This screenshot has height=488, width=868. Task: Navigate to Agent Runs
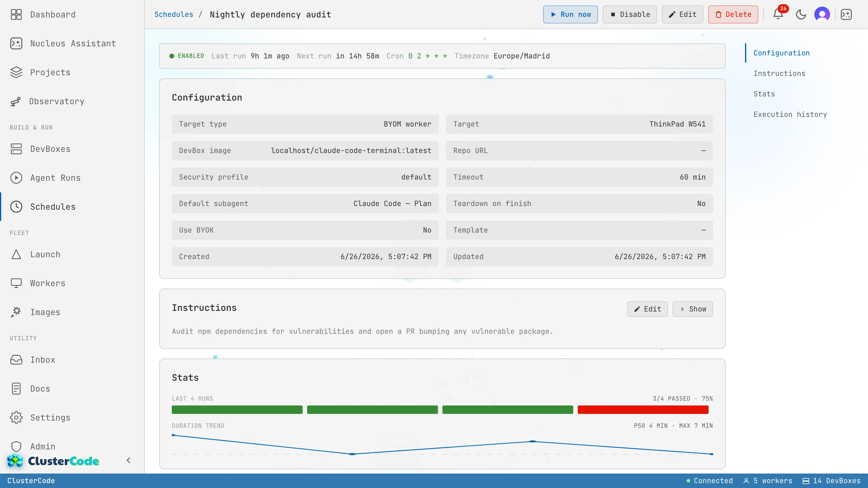(x=55, y=178)
